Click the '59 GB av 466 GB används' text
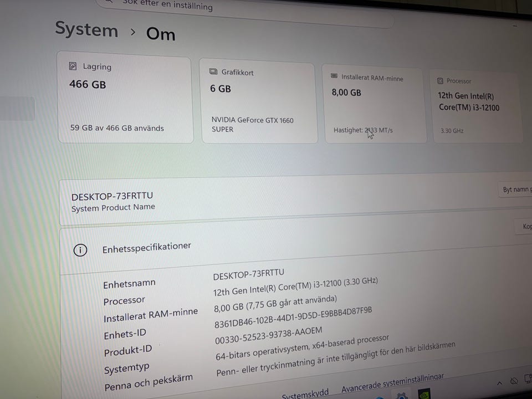Image resolution: width=532 pixels, height=399 pixels. (117, 128)
